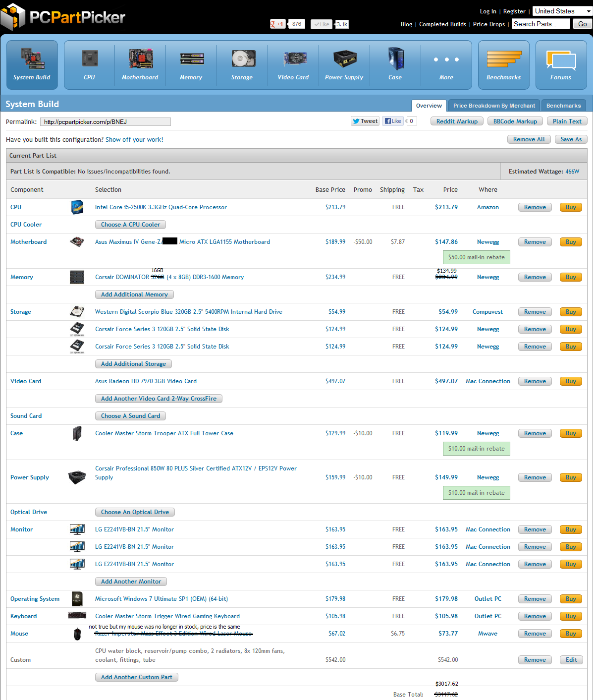Click the Log In link
This screenshot has height=700, width=595.
(x=488, y=11)
